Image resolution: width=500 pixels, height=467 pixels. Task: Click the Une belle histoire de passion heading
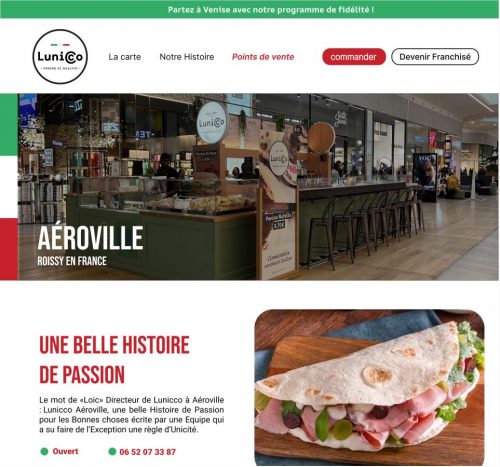[x=114, y=359]
